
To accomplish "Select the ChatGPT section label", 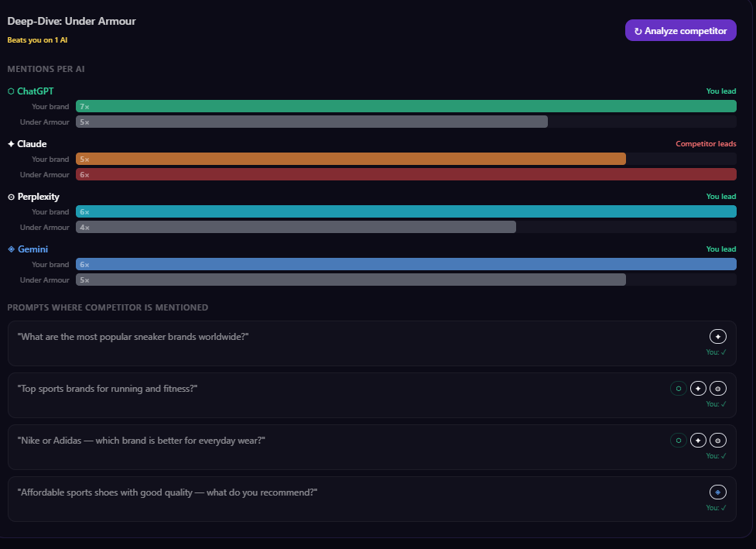I will point(35,91).
